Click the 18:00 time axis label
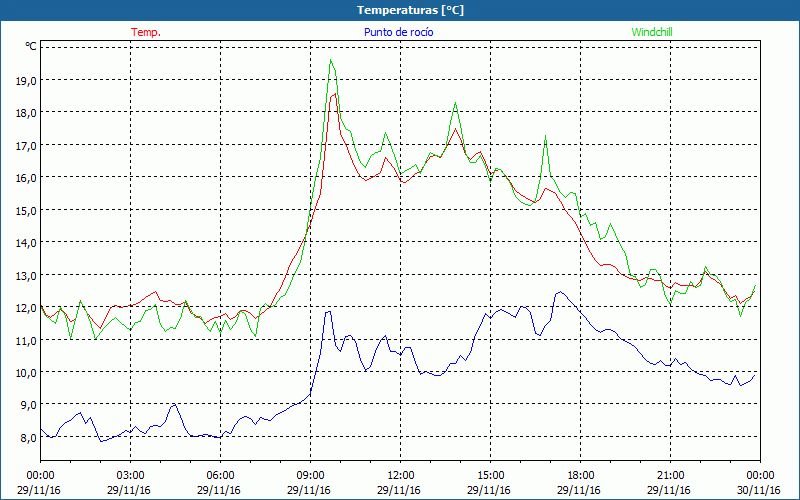 (581, 476)
